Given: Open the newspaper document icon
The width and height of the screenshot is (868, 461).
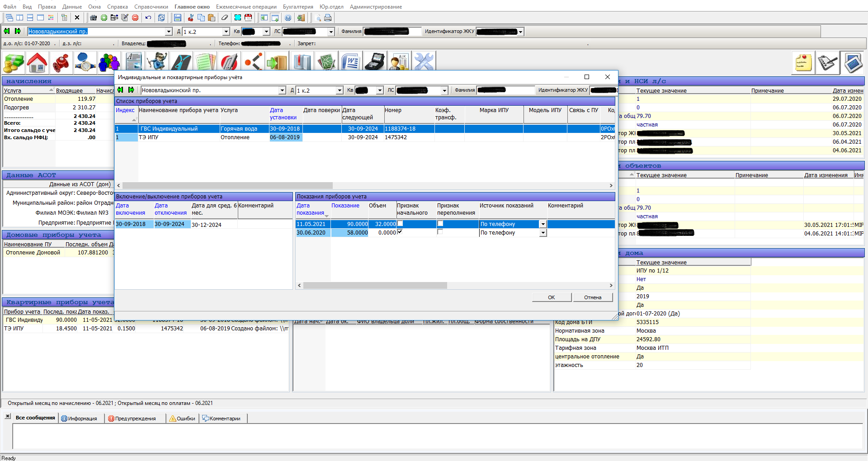Looking at the screenshot, I should coord(133,61).
